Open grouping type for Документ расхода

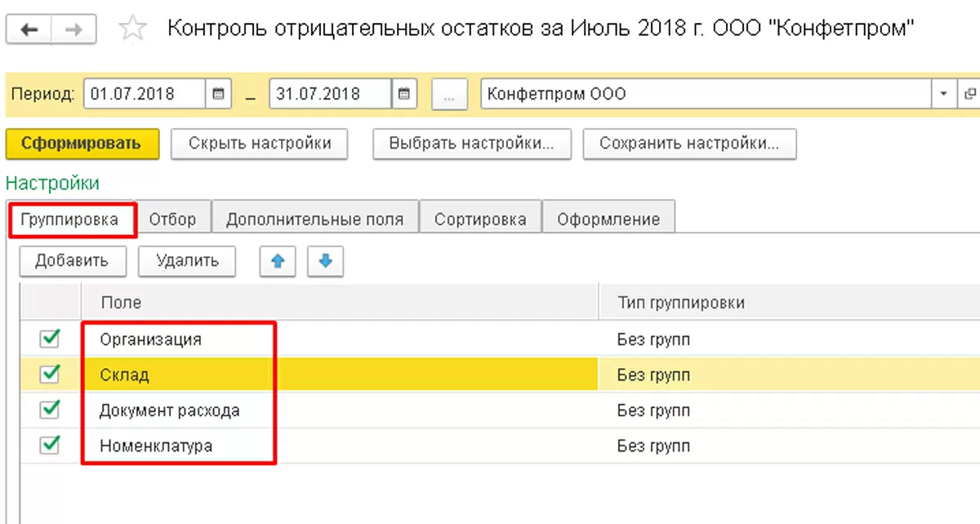pos(653,411)
